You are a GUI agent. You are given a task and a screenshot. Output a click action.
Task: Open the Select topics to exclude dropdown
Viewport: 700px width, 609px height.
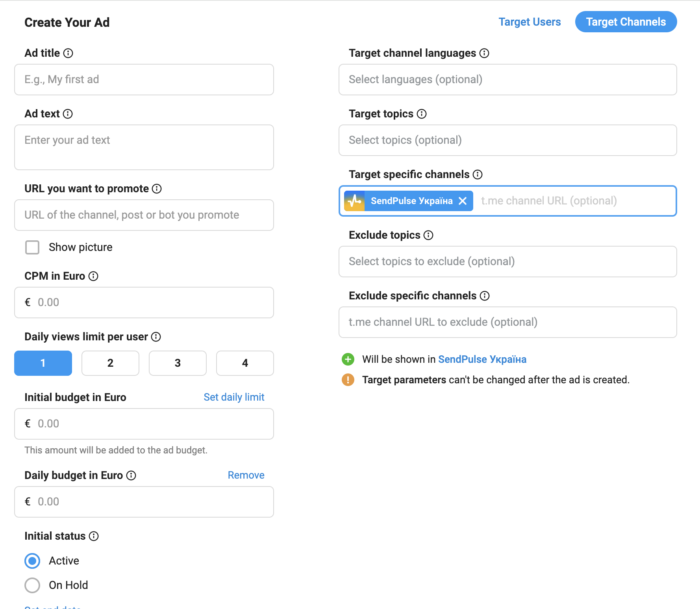[x=508, y=262]
